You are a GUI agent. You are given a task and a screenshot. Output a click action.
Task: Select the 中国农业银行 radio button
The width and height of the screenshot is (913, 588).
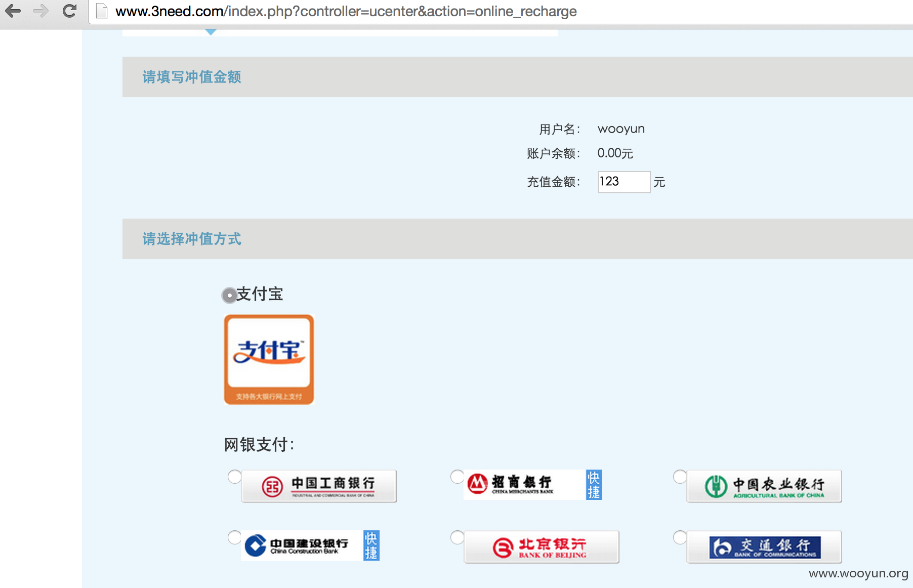tap(680, 477)
